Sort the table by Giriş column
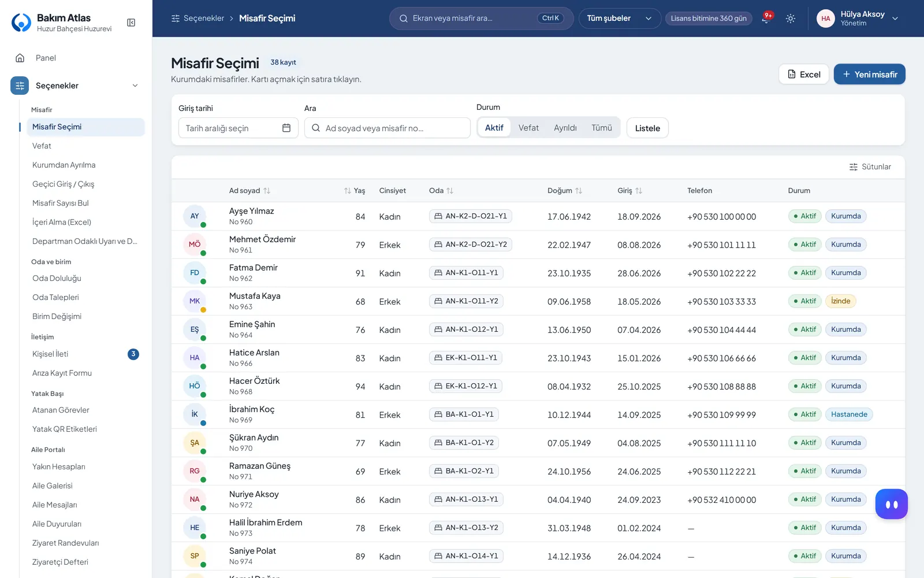The height and width of the screenshot is (578, 924). coord(629,191)
